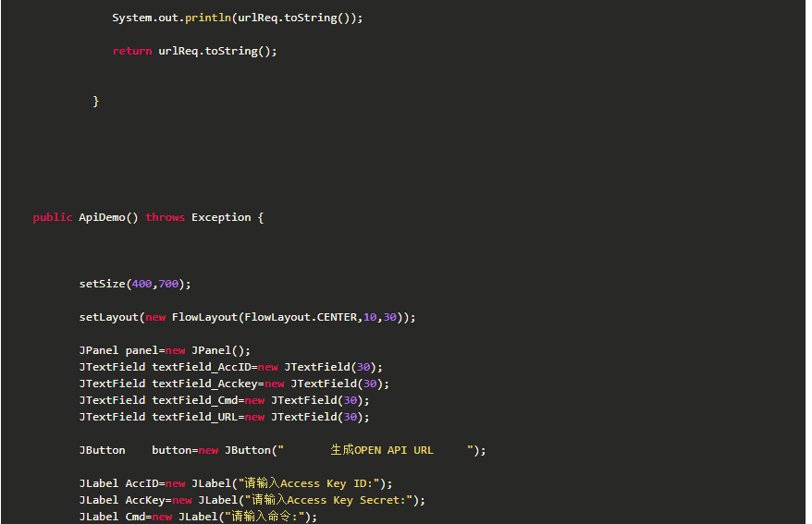812x524 pixels.
Task: Click the setLayout FlowLayout.CENTER line
Action: pyautogui.click(x=247, y=317)
